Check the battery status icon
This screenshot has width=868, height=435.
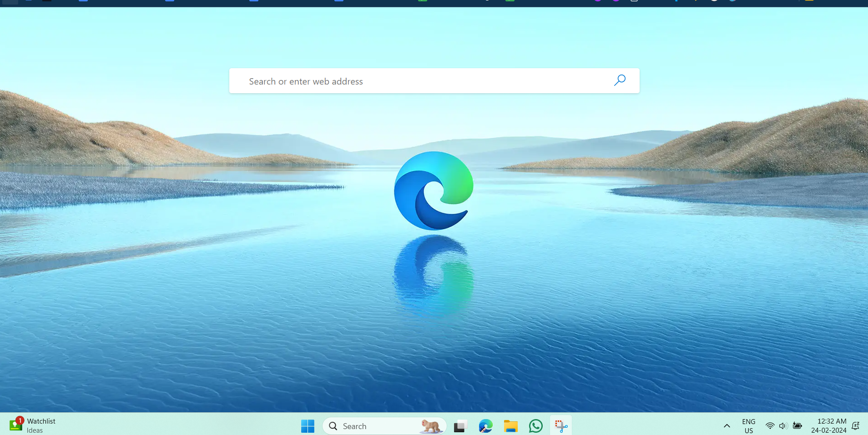tap(797, 426)
